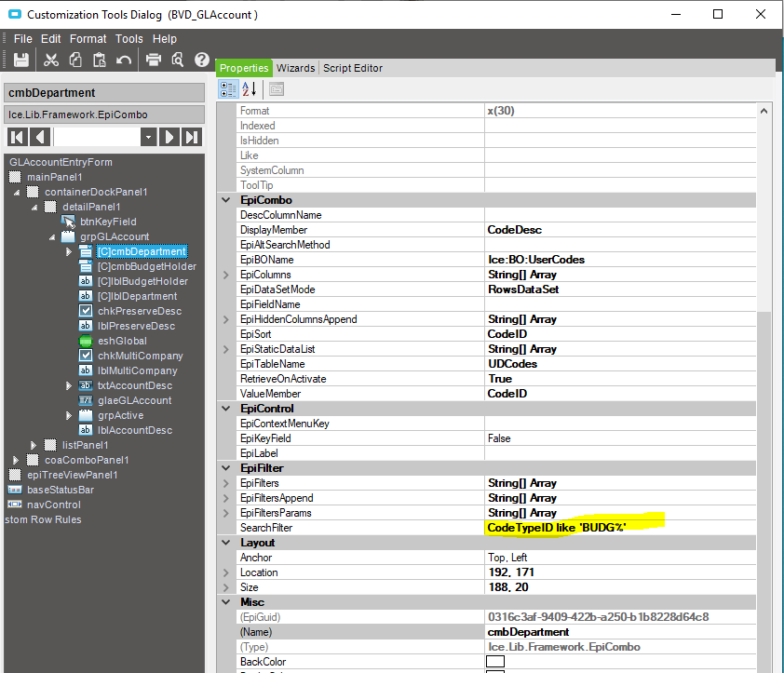Select the Properties tab
The height and width of the screenshot is (673, 784).
[244, 68]
